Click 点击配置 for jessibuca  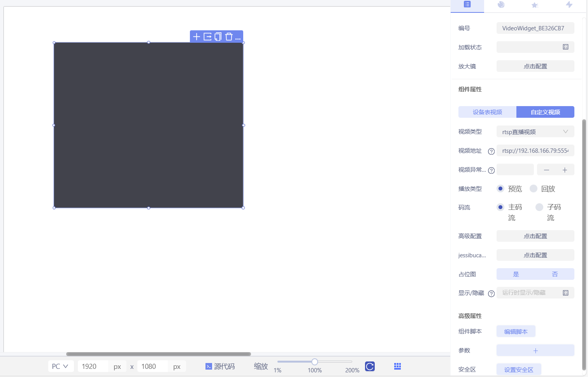535,255
